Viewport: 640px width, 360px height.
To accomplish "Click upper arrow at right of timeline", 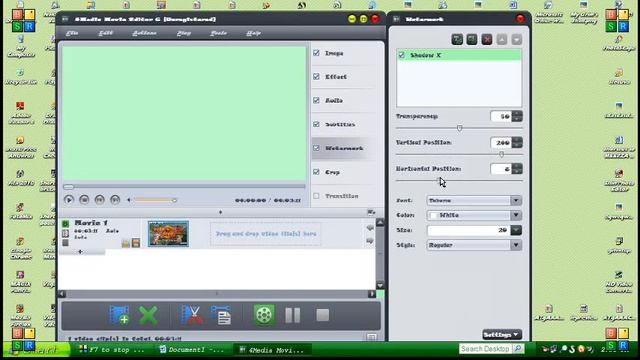I will (370, 228).
